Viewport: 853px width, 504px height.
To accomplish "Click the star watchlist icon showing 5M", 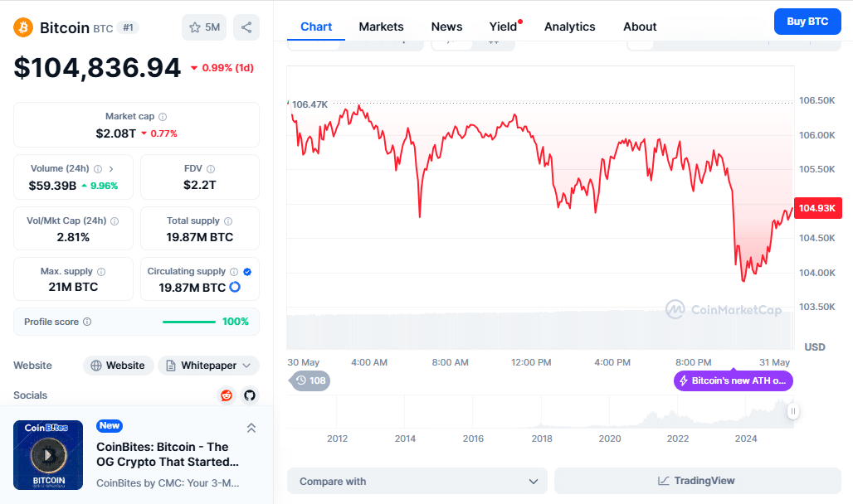I will click(x=203, y=27).
